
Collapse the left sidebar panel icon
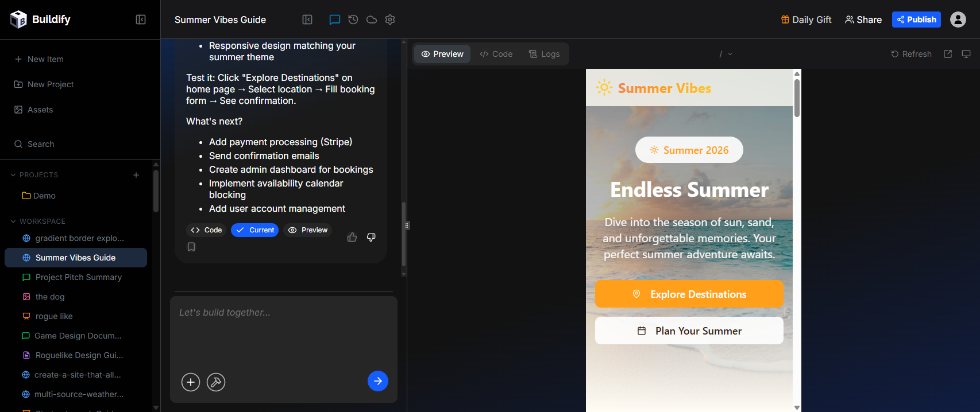click(141, 20)
